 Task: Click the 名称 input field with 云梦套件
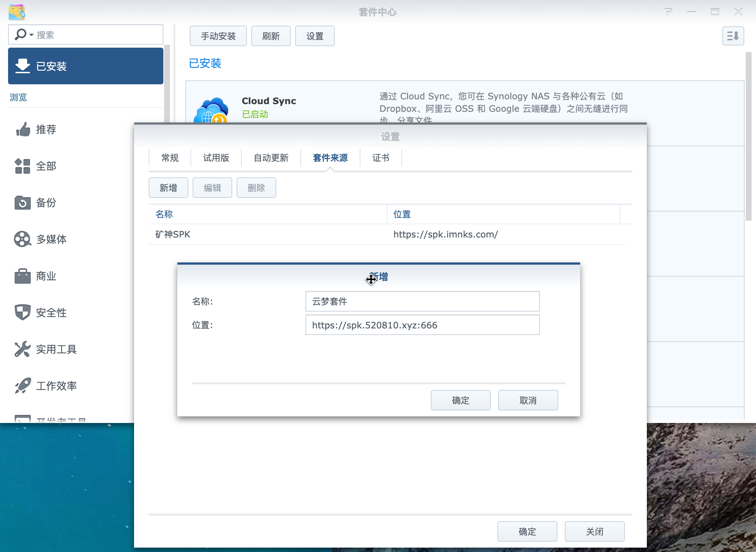click(423, 301)
